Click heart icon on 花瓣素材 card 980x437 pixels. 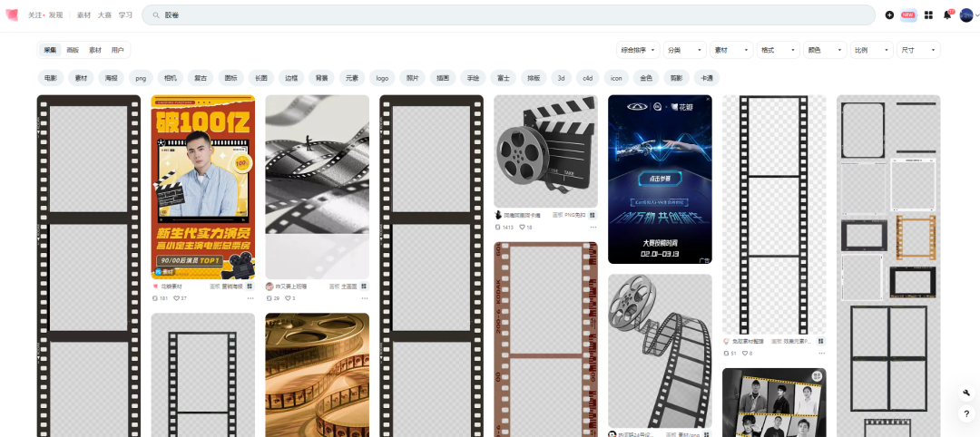176,298
